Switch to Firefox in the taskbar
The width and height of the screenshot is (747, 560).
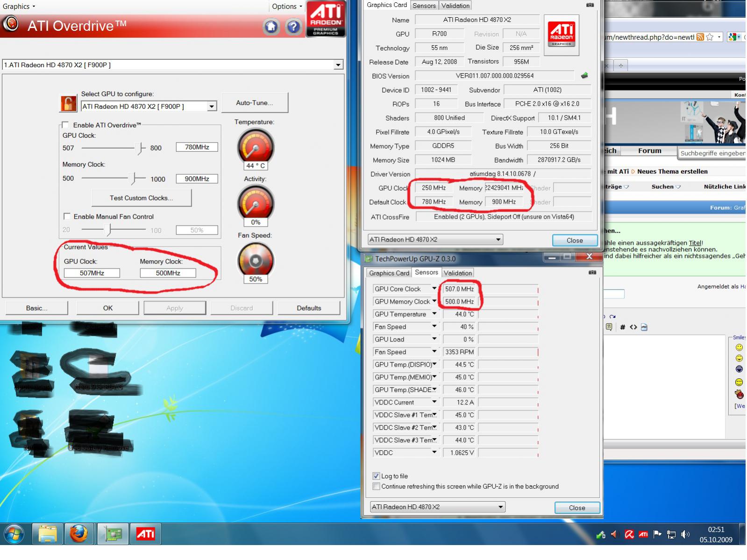click(79, 534)
